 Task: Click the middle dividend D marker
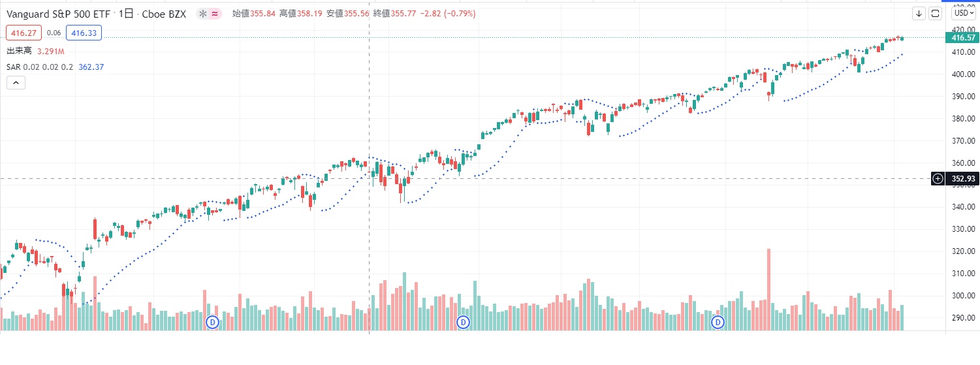[463, 322]
